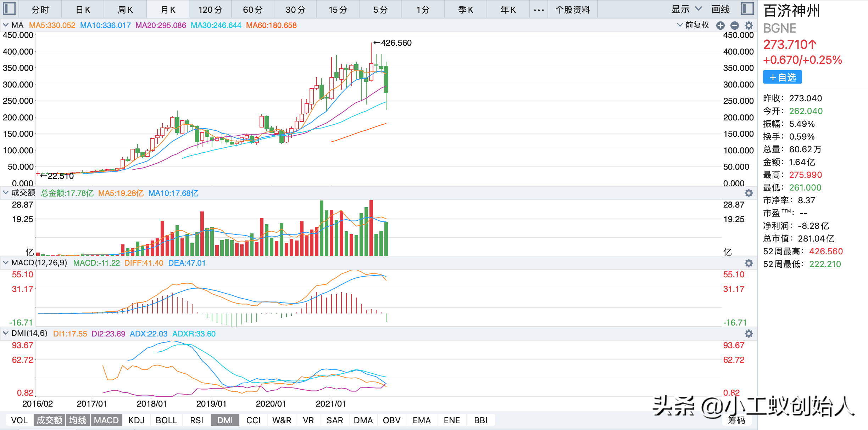Open 成交额 panel settings gear
868x430 pixels.
[x=749, y=193]
